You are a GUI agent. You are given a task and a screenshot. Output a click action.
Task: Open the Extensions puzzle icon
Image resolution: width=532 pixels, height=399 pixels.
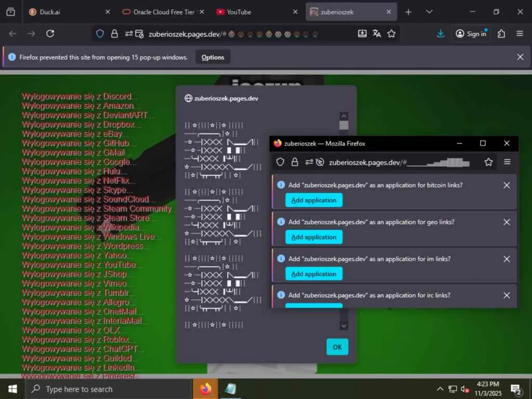501,34
